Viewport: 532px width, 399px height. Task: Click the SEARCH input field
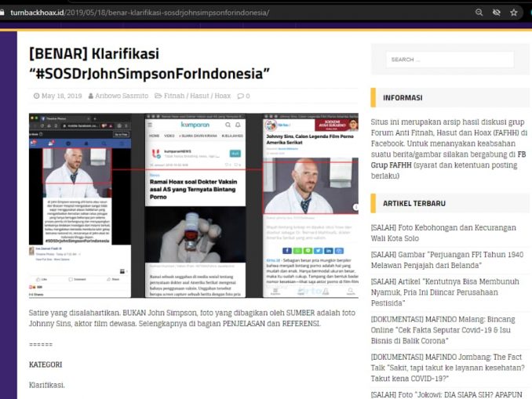click(450, 60)
